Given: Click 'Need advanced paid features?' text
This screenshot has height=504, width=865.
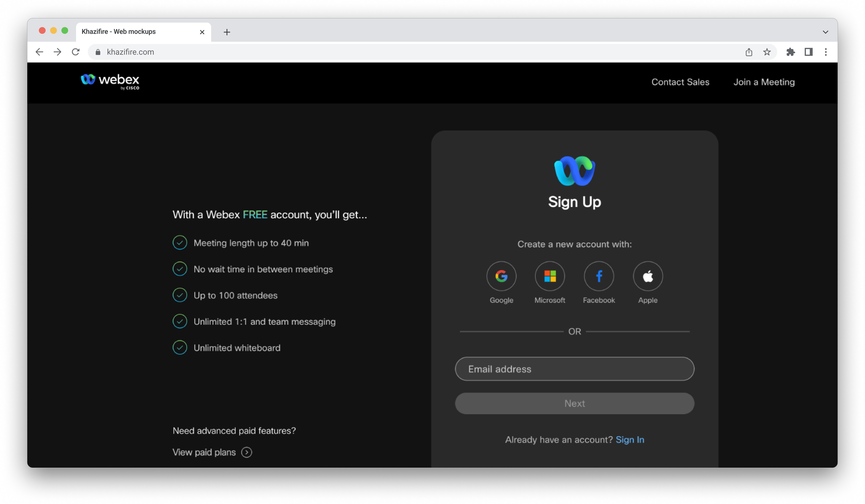Looking at the screenshot, I should 234,431.
